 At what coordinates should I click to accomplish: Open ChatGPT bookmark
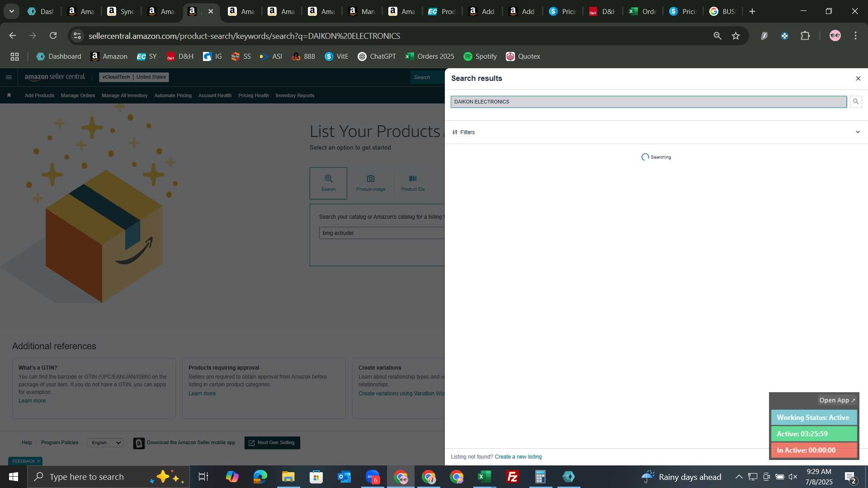377,56
